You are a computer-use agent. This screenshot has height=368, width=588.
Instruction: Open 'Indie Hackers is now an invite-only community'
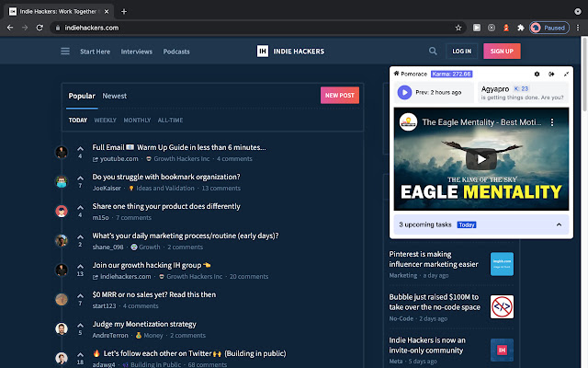pos(427,345)
